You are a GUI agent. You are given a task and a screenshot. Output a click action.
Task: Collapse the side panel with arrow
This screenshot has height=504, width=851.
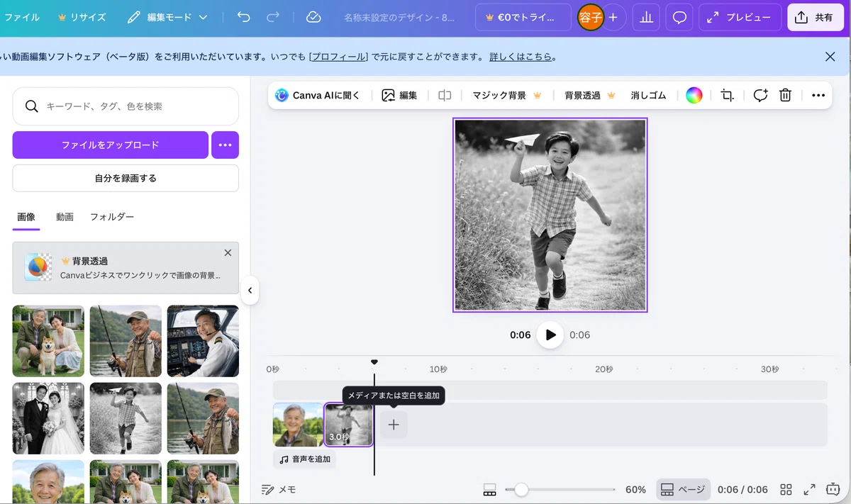[250, 290]
